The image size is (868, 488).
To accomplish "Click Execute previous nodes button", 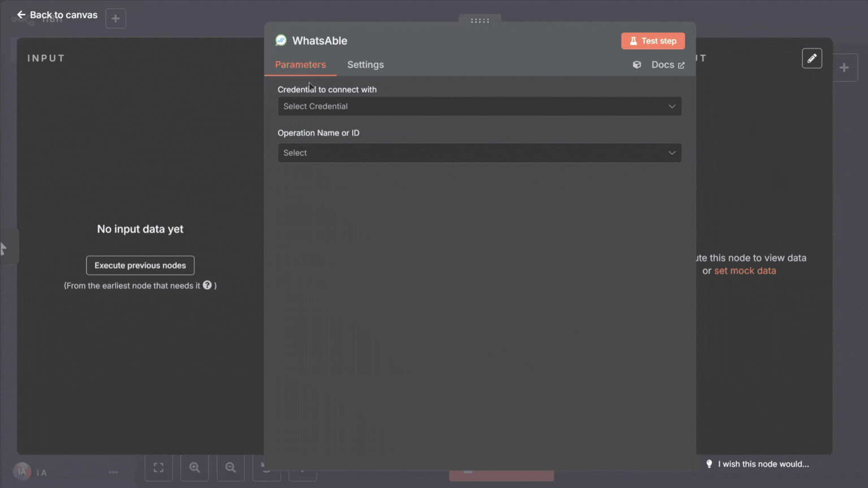I will 140,265.
